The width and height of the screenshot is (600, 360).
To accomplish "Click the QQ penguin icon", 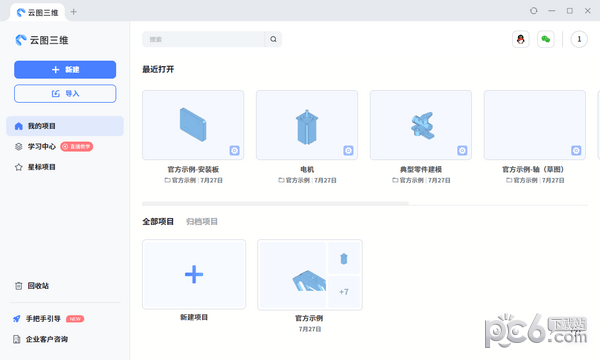I will 521,39.
